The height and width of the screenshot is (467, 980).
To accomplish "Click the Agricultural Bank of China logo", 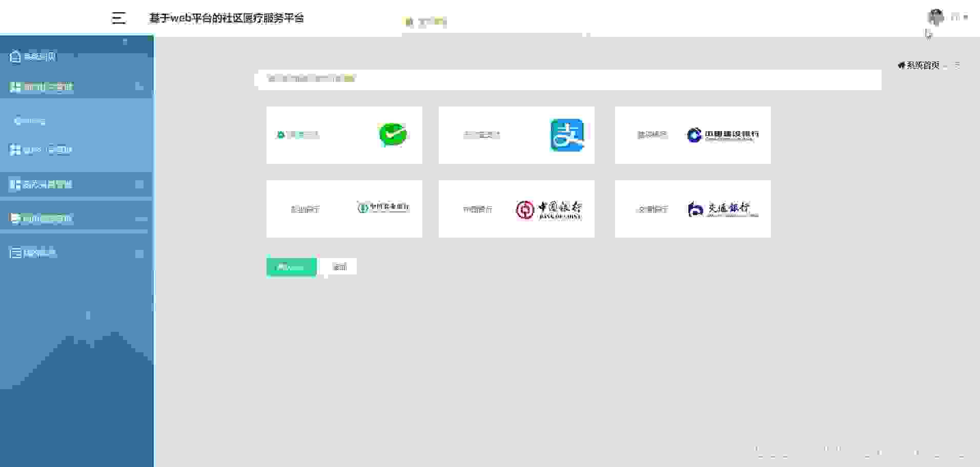I will [383, 207].
